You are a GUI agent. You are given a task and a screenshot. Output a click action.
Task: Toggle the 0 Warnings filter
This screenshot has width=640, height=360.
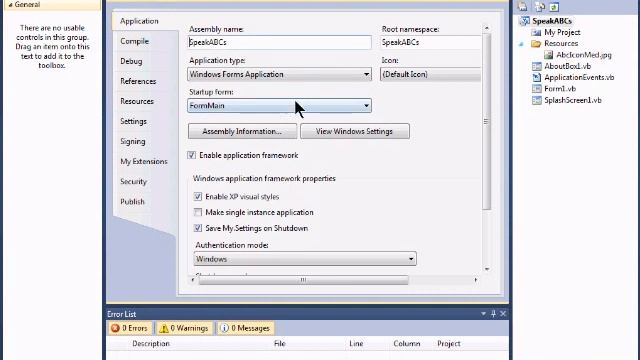(184, 328)
